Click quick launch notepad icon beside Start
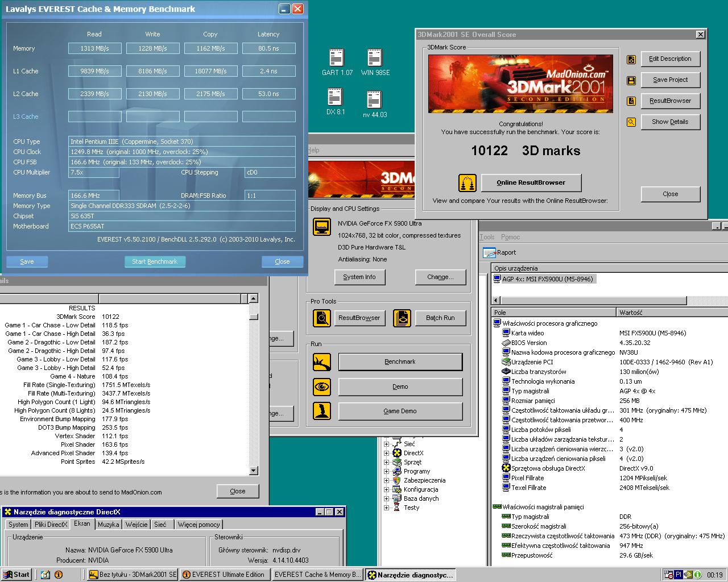The height and width of the screenshot is (582, 728). point(45,575)
